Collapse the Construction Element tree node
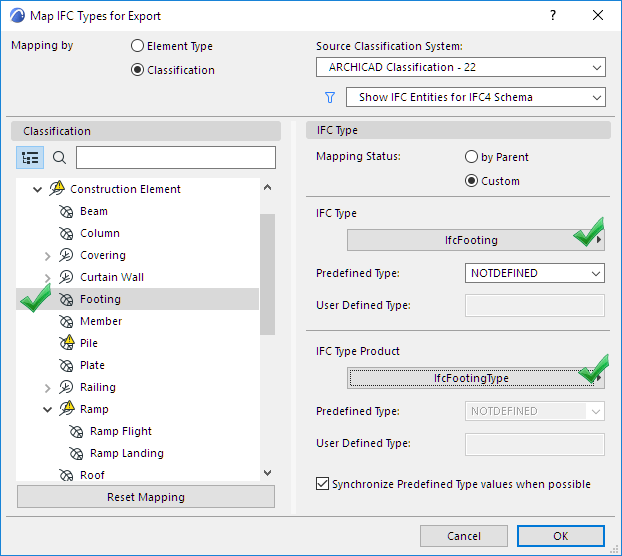Viewport: 622px width, 556px height. [x=38, y=190]
